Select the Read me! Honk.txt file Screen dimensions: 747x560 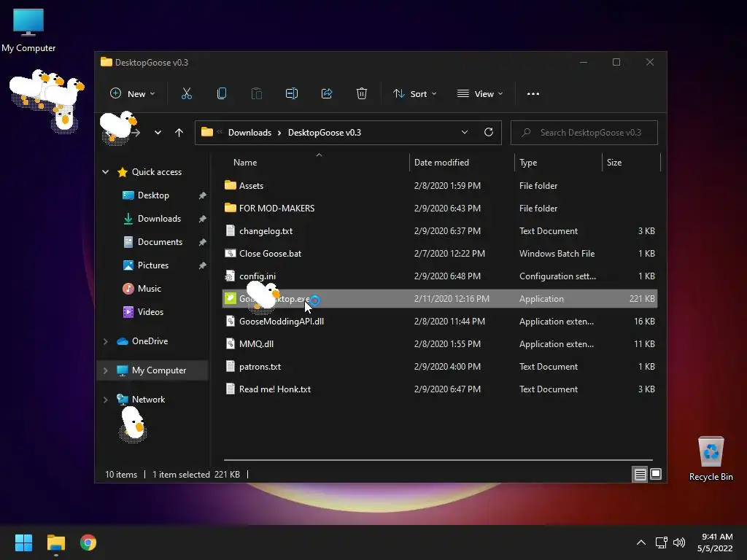point(440,389)
